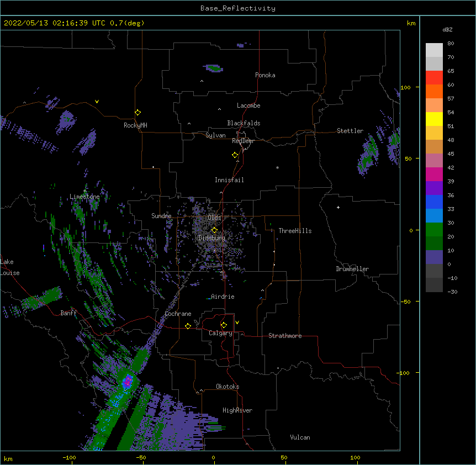Click the red swatch in dBZ legend
Image resolution: width=476 pixels, height=465 pixels.
434,77
